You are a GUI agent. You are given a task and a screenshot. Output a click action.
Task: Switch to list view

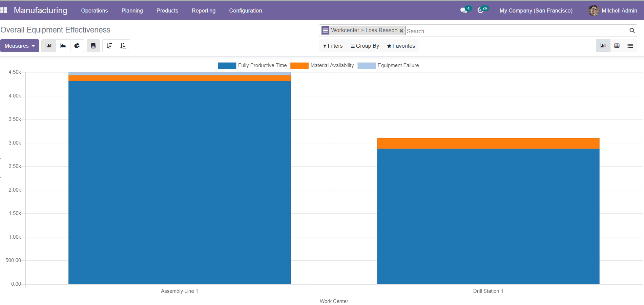pos(630,45)
